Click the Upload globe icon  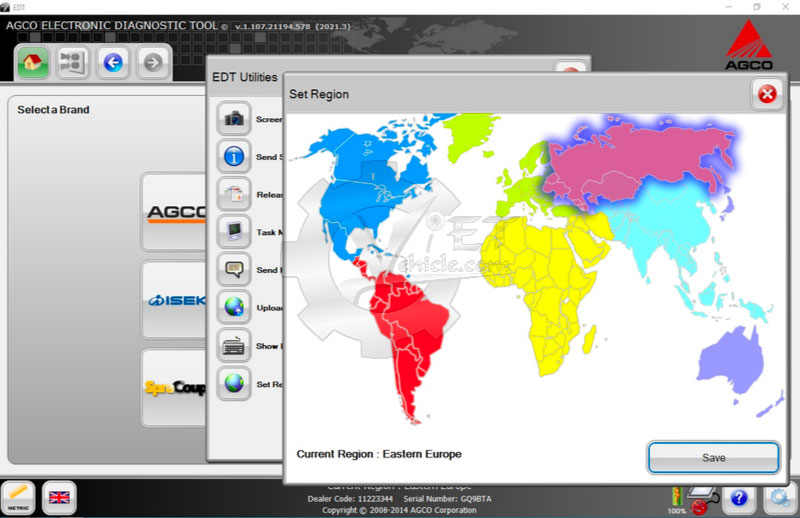pos(234,306)
